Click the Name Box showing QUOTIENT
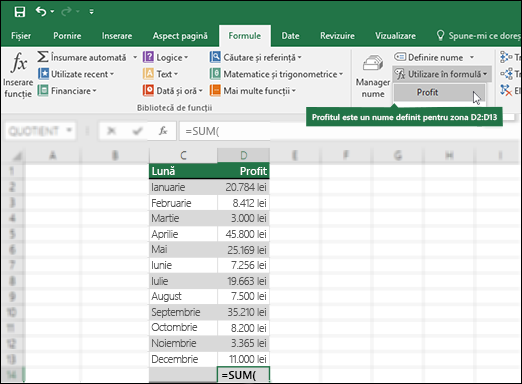The height and width of the screenshot is (384, 522). tap(34, 131)
